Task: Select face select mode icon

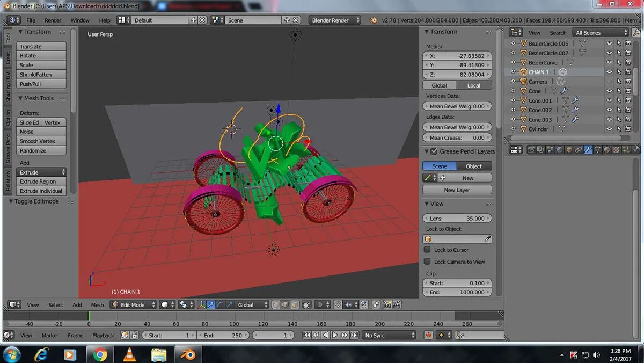Action: pyautogui.click(x=295, y=304)
